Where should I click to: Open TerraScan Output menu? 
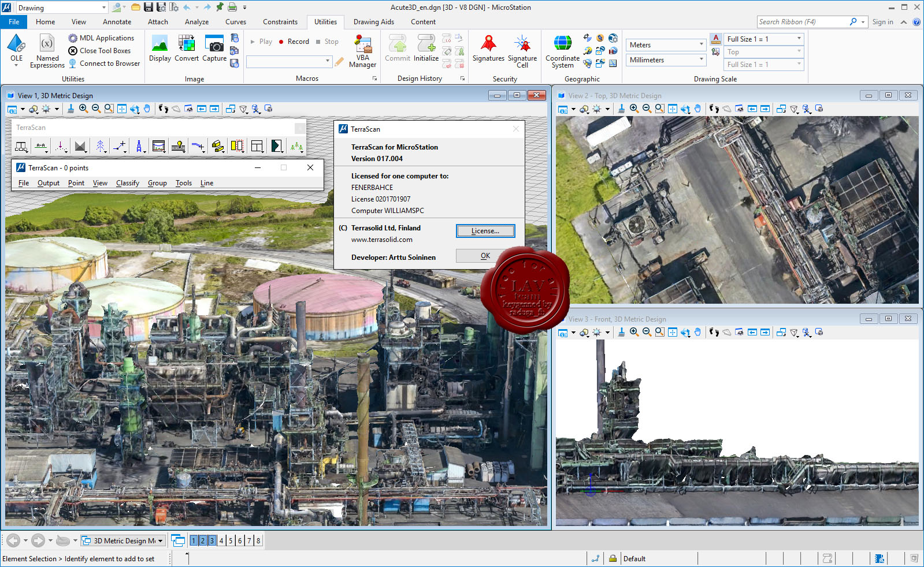[49, 183]
